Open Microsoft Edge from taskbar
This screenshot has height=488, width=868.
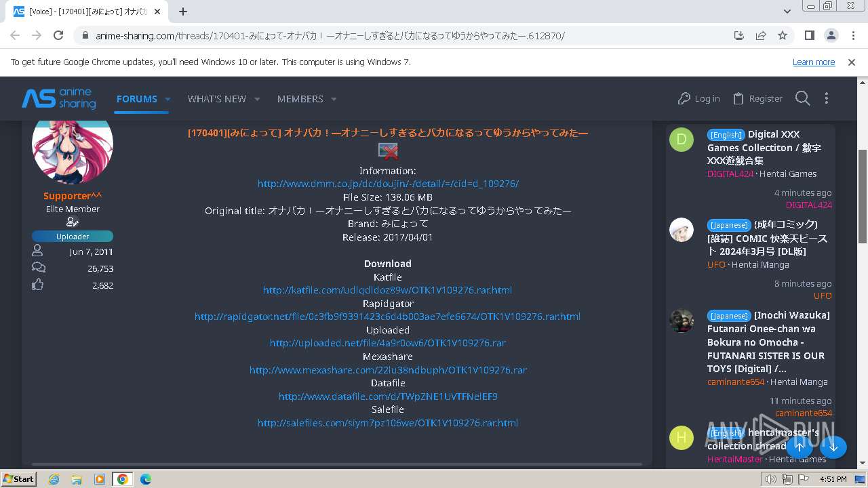click(146, 479)
